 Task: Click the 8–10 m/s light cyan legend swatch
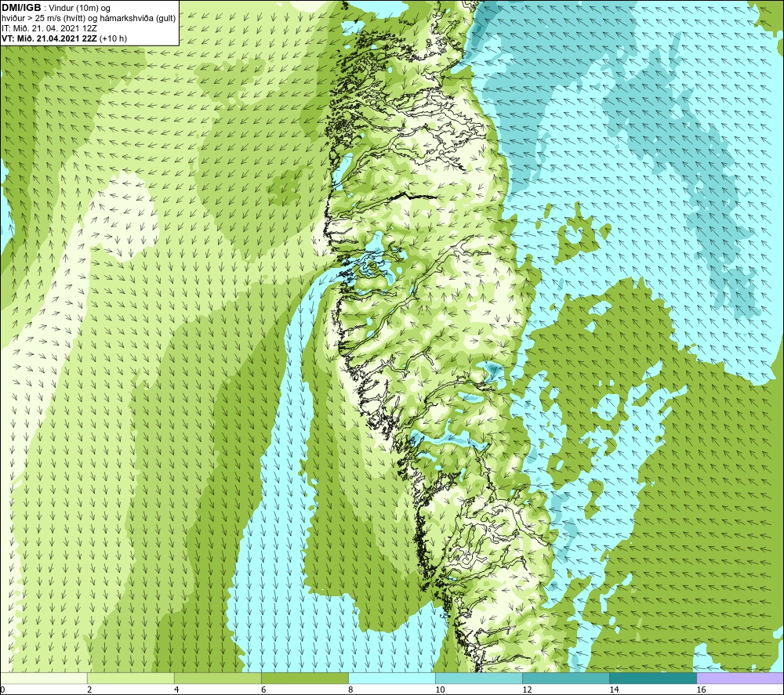click(x=392, y=678)
